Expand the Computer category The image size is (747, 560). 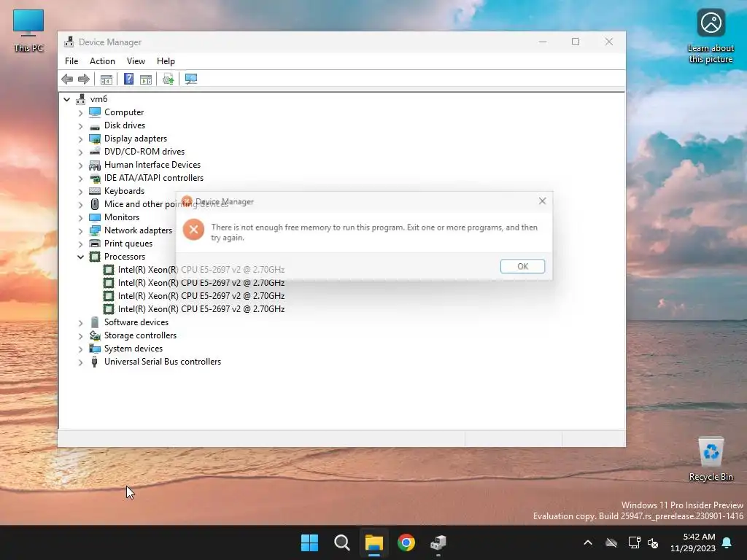click(80, 113)
